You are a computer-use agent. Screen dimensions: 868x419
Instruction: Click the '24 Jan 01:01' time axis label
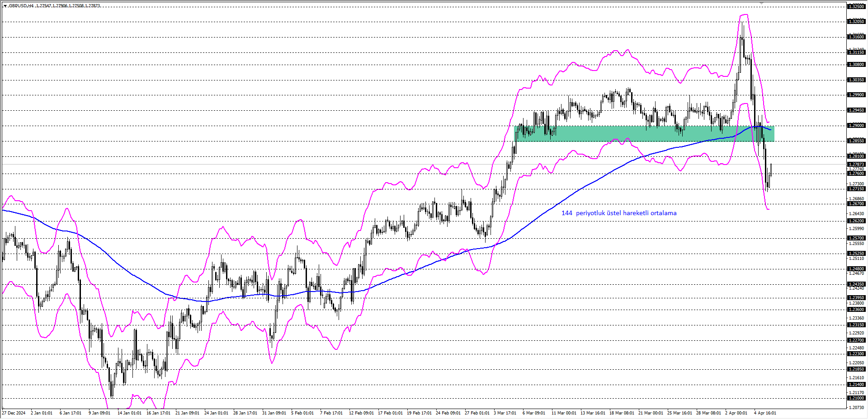(216, 413)
